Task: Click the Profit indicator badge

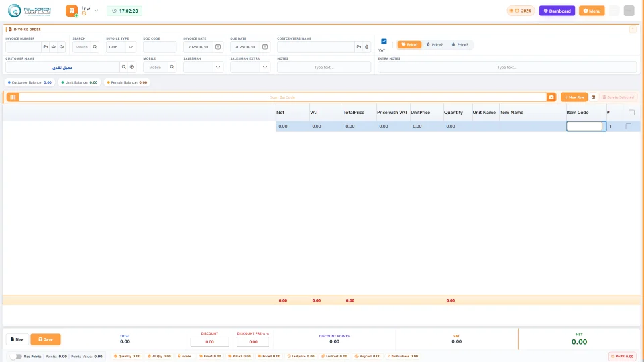Action: coord(623,356)
